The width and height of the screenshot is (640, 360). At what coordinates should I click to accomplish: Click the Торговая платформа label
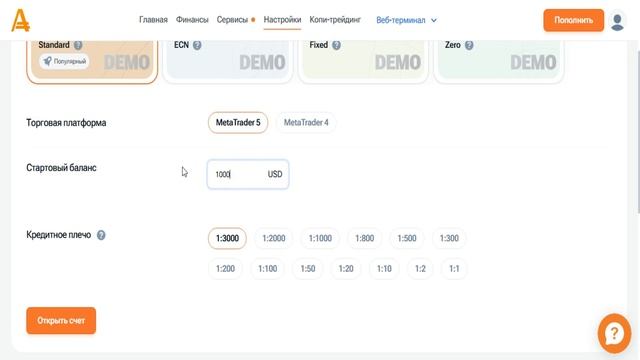point(66,123)
